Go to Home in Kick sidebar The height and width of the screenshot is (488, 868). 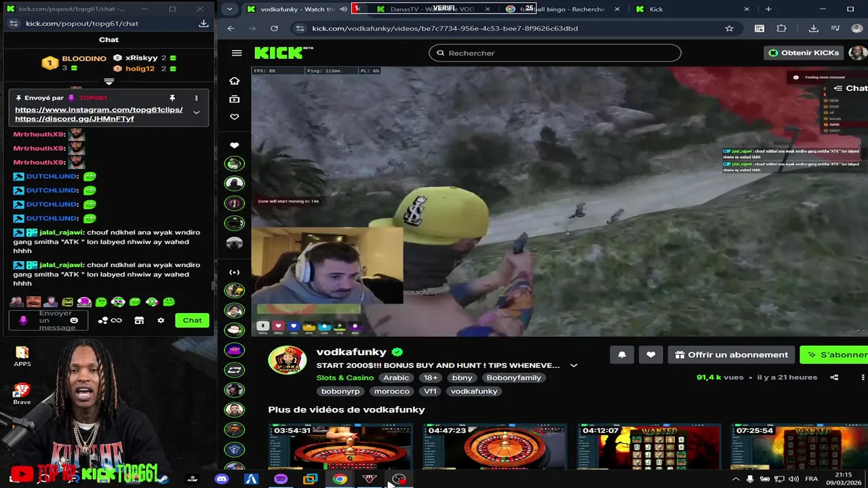coord(234,81)
